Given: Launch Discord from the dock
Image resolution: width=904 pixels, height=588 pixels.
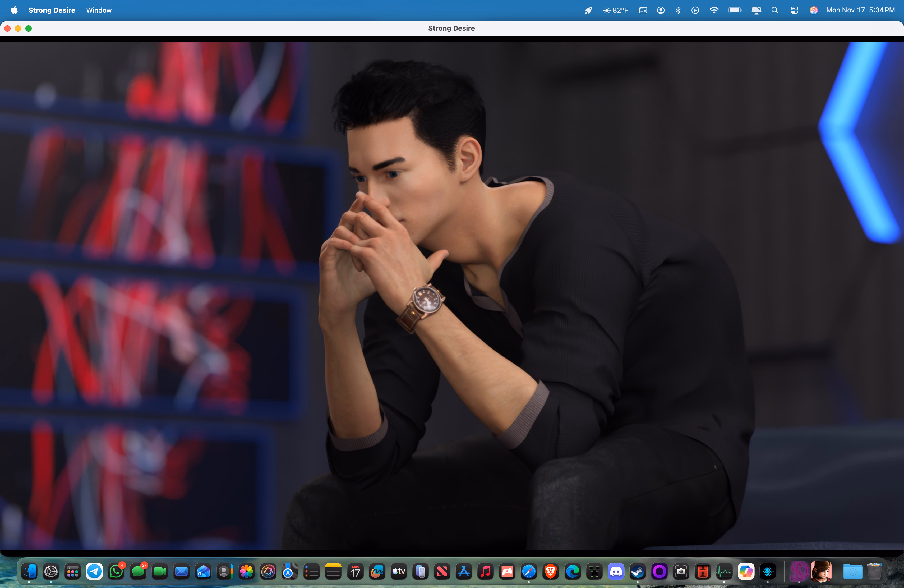Looking at the screenshot, I should pyautogui.click(x=616, y=571).
